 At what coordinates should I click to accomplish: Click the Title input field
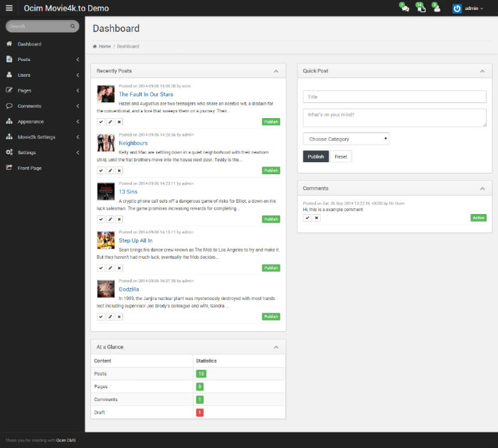394,97
